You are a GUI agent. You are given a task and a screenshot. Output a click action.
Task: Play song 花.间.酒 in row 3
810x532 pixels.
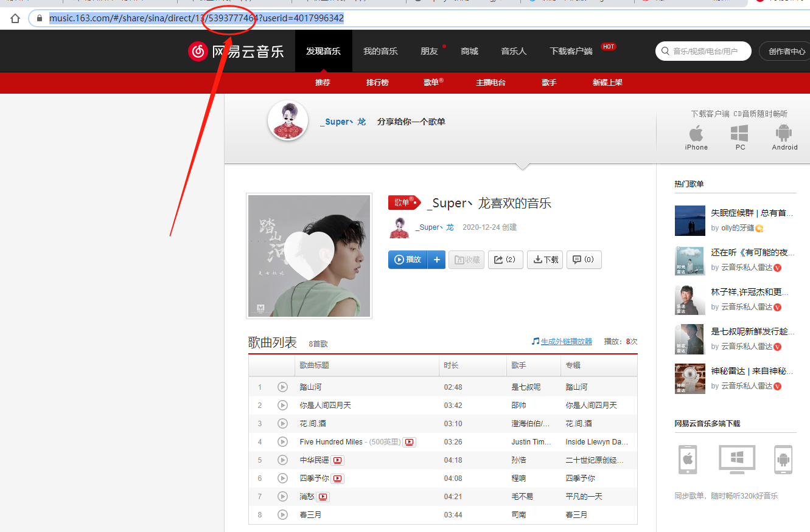pos(282,423)
